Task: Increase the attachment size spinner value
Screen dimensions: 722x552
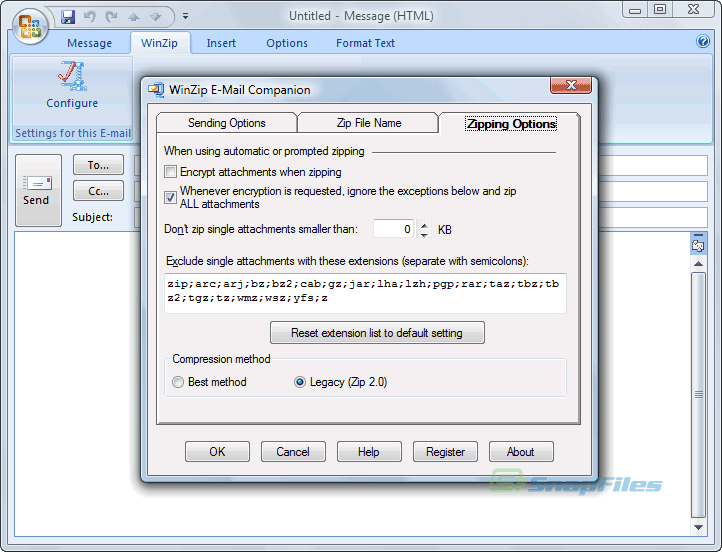Action: coord(424,225)
